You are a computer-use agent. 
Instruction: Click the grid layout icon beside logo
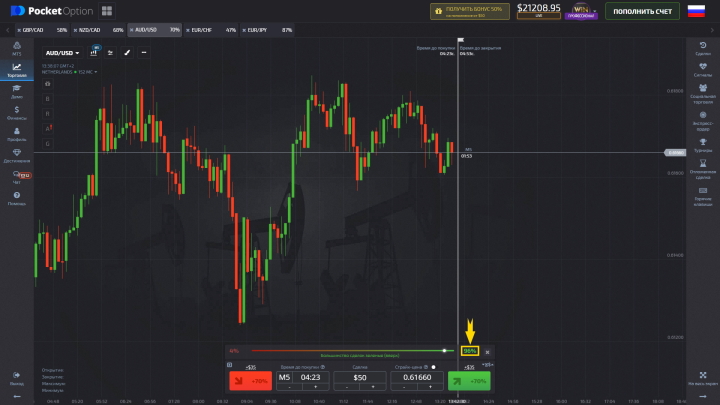pyautogui.click(x=106, y=11)
